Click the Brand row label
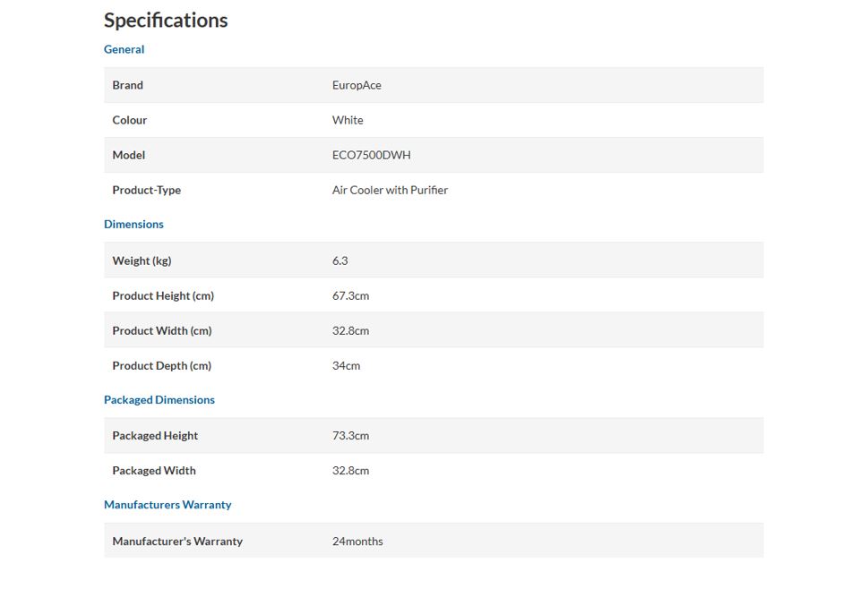The height and width of the screenshot is (597, 868). pyautogui.click(x=127, y=85)
